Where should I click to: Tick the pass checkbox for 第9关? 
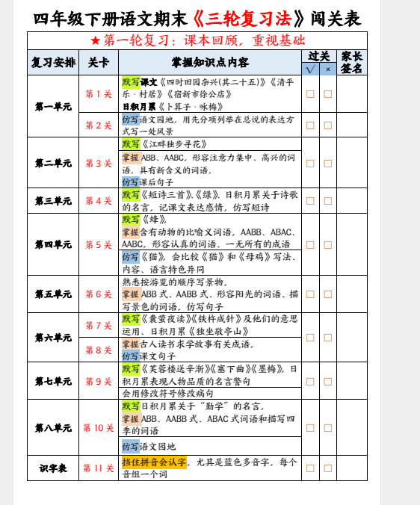coord(310,382)
